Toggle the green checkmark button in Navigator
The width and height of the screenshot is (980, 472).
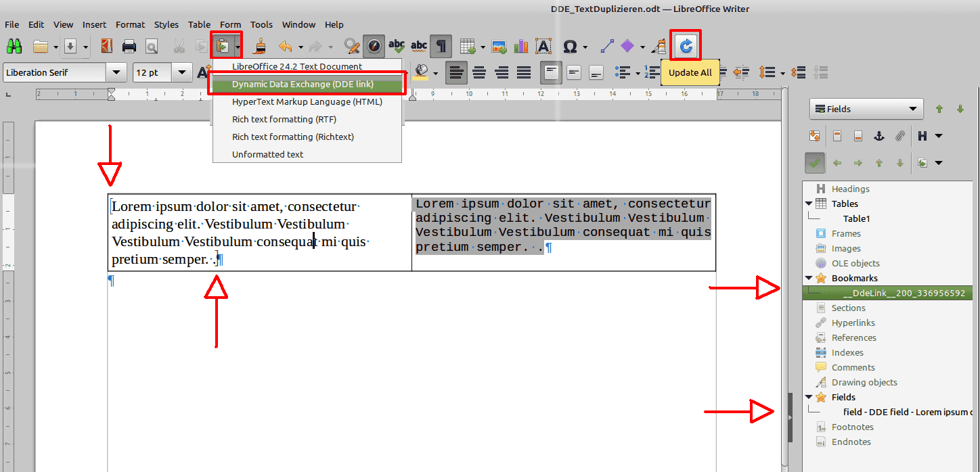coord(815,162)
